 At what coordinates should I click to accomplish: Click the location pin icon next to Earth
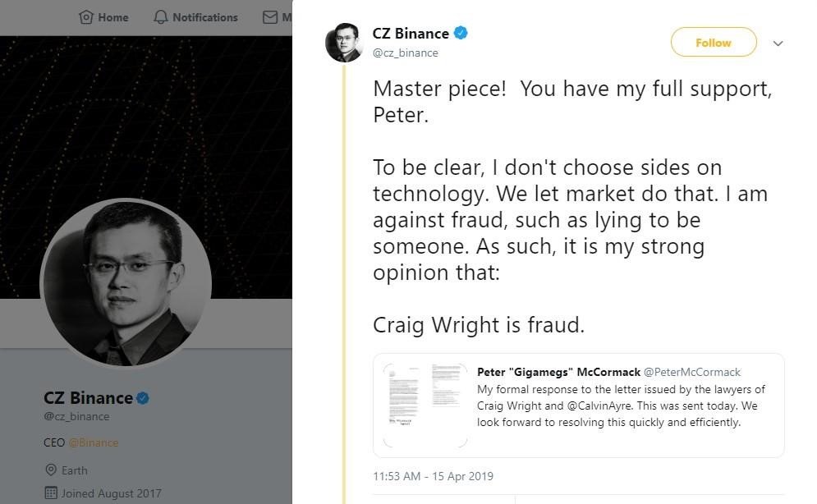(x=51, y=470)
